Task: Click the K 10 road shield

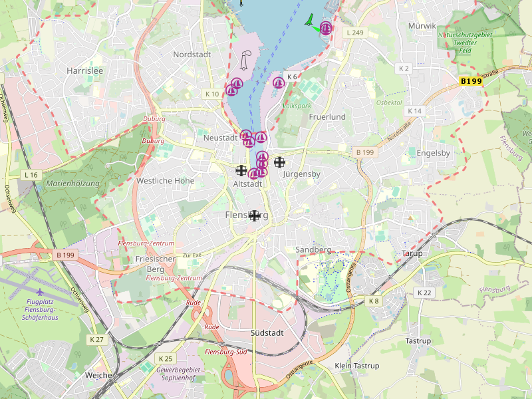Action: 212,94
